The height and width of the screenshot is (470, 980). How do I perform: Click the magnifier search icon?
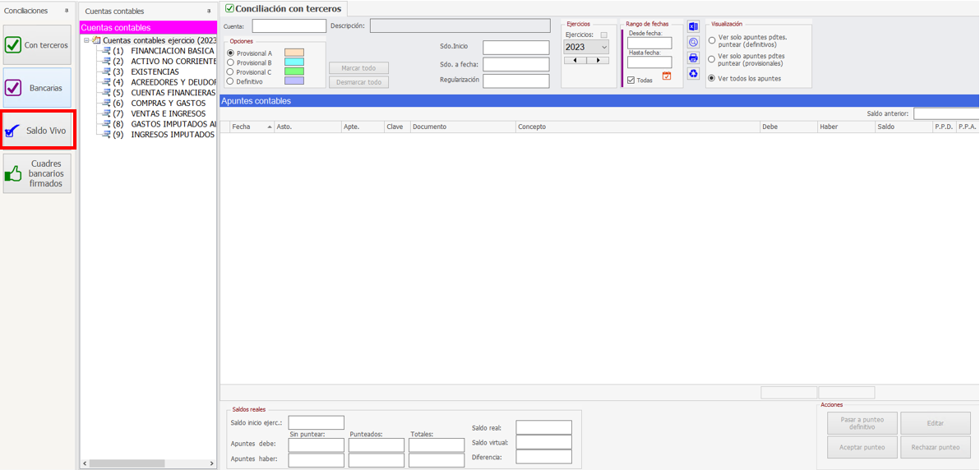point(693,43)
